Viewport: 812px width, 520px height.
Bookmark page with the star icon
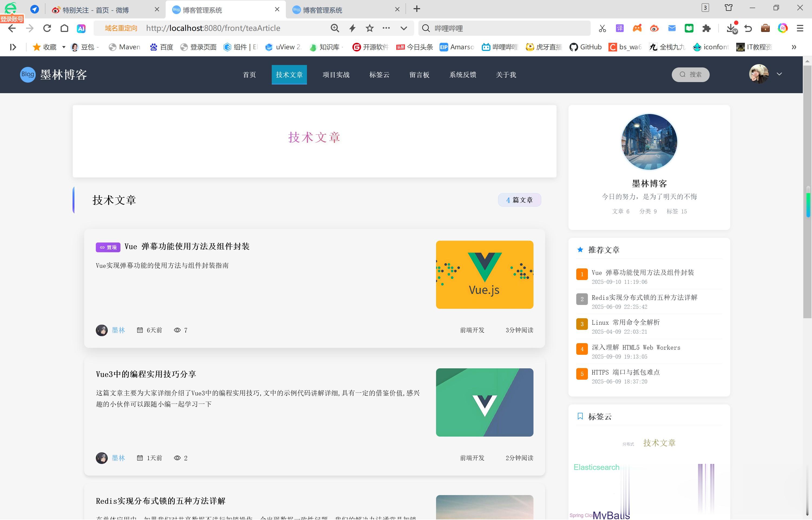point(369,28)
